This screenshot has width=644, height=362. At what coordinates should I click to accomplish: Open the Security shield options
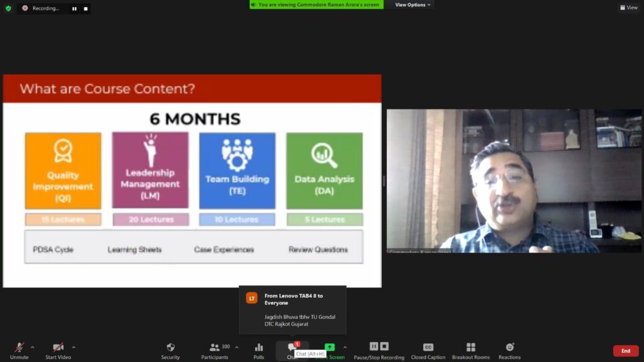click(170, 349)
